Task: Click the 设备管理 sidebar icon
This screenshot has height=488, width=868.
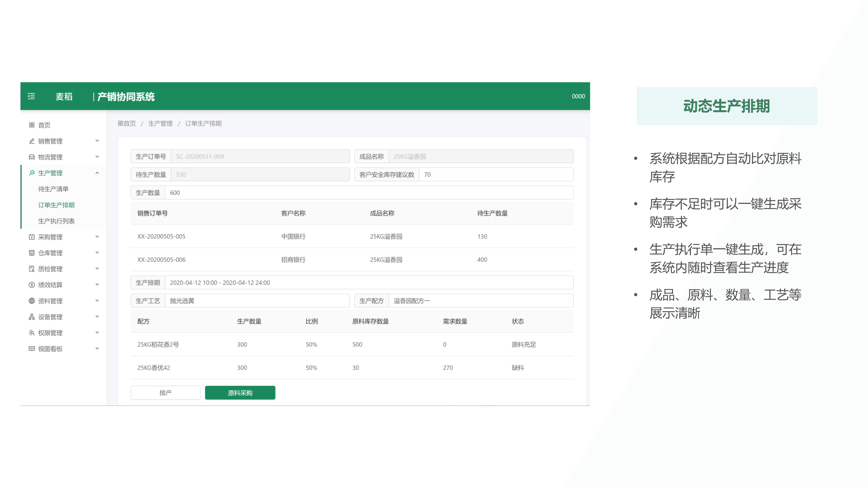Action: [x=32, y=317]
